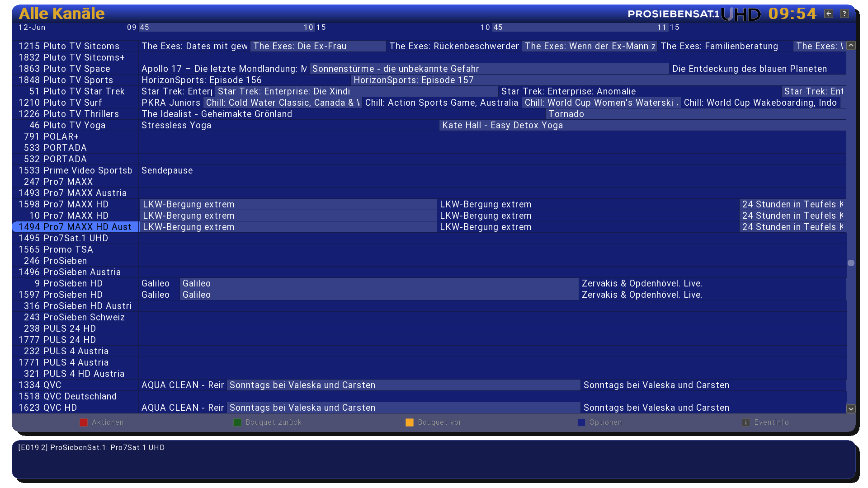Click the 10:15 timeline marker
This screenshot has height=488, width=868.
[x=315, y=28]
